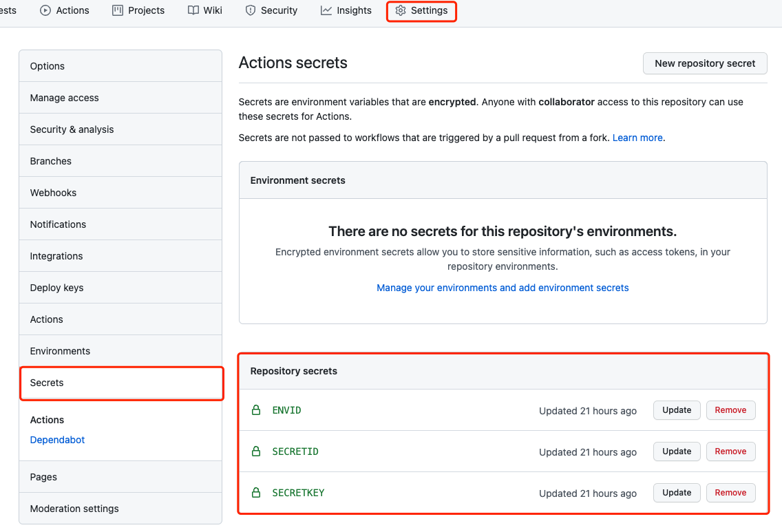Click the Actions secrets page heading
This screenshot has height=532, width=782.
point(293,63)
